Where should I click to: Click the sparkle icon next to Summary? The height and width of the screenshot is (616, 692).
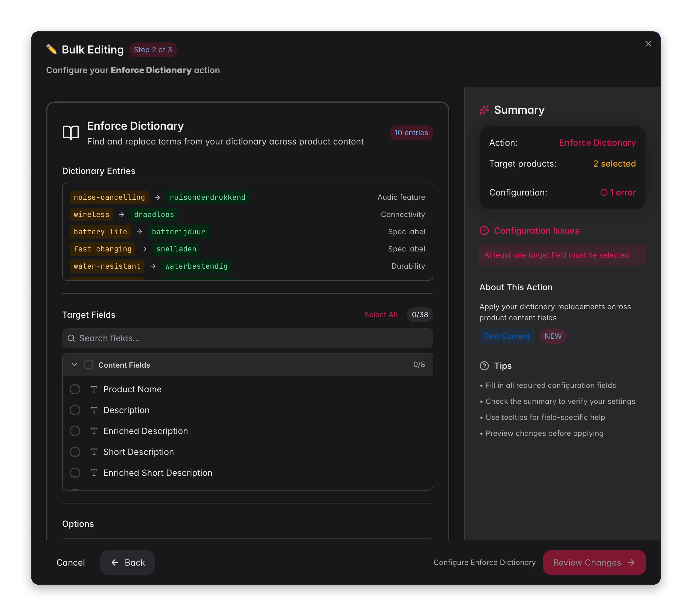[x=484, y=110]
